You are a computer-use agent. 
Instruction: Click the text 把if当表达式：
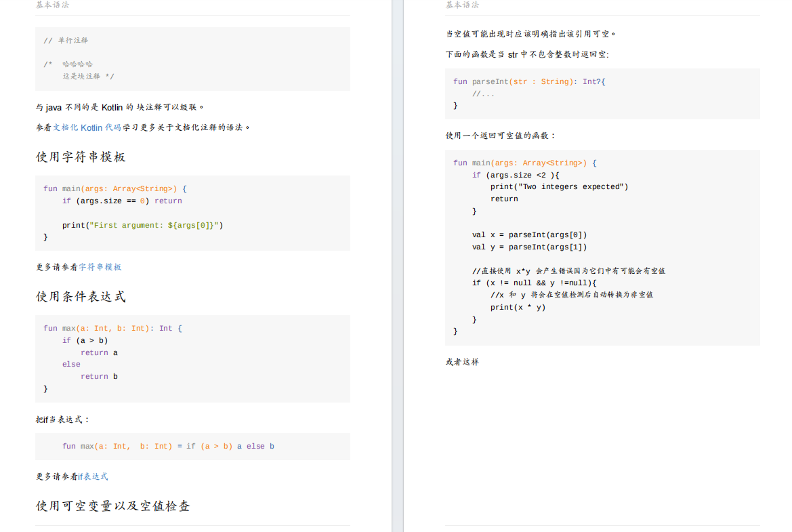(x=62, y=420)
